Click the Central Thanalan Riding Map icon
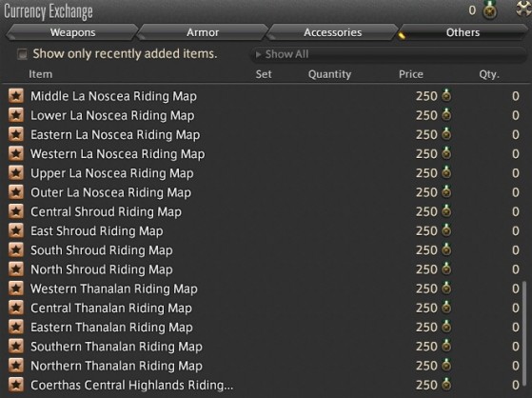The width and height of the screenshot is (532, 398). (x=16, y=308)
